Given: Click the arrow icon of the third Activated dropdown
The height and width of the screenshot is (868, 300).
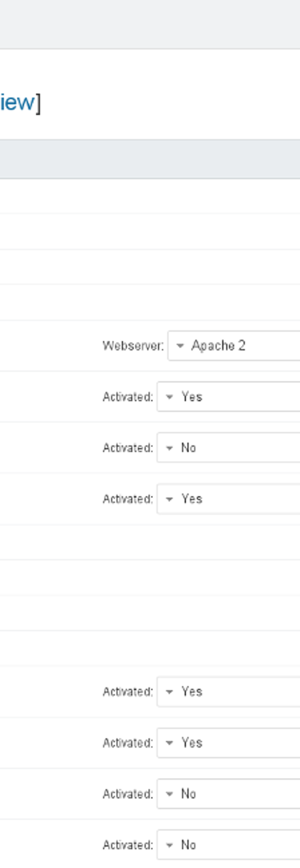Looking at the screenshot, I should pyautogui.click(x=169, y=499).
